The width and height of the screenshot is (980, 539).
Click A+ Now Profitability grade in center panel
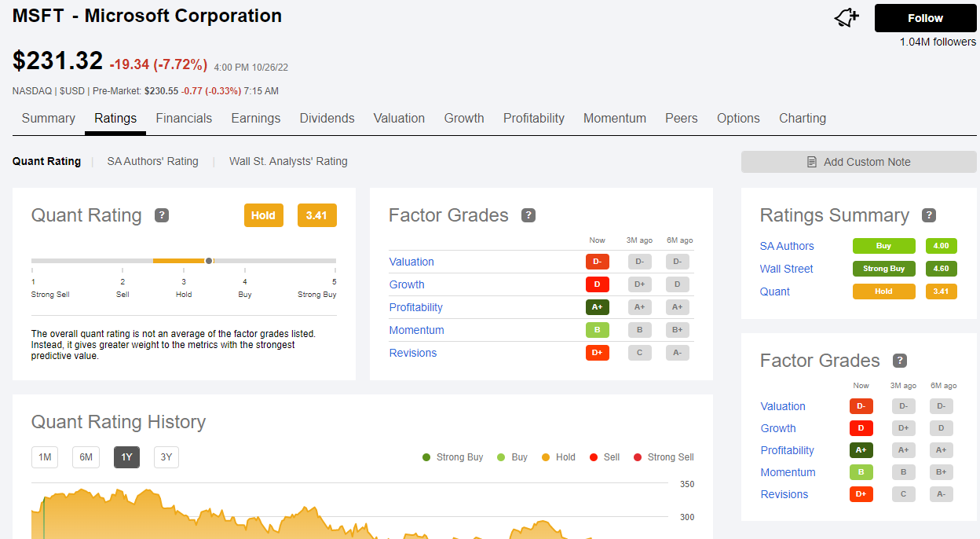(x=598, y=307)
